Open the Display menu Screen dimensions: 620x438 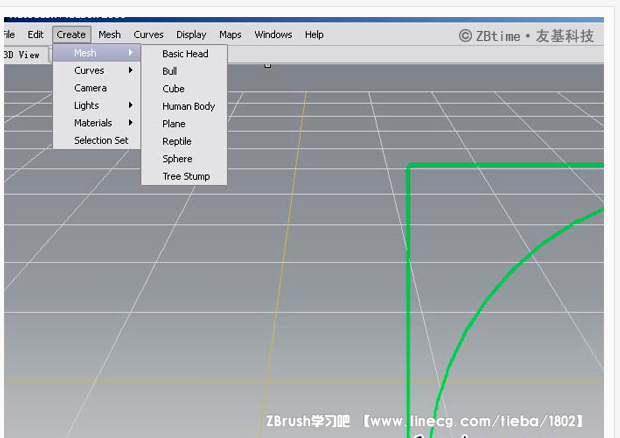click(x=191, y=35)
